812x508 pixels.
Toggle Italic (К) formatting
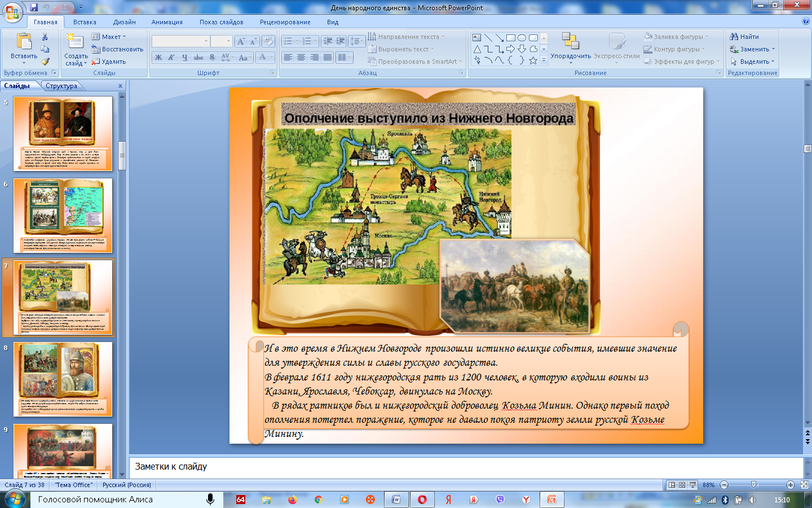171,58
